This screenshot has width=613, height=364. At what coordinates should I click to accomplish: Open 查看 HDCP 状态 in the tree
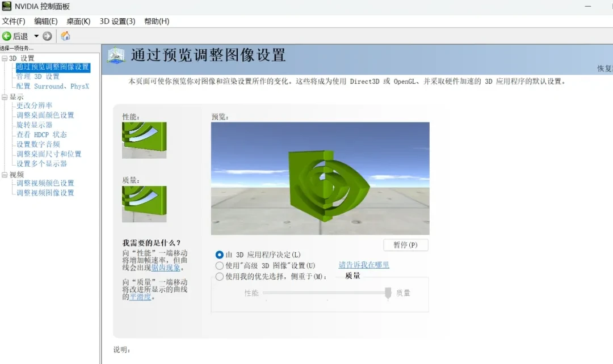coord(41,135)
